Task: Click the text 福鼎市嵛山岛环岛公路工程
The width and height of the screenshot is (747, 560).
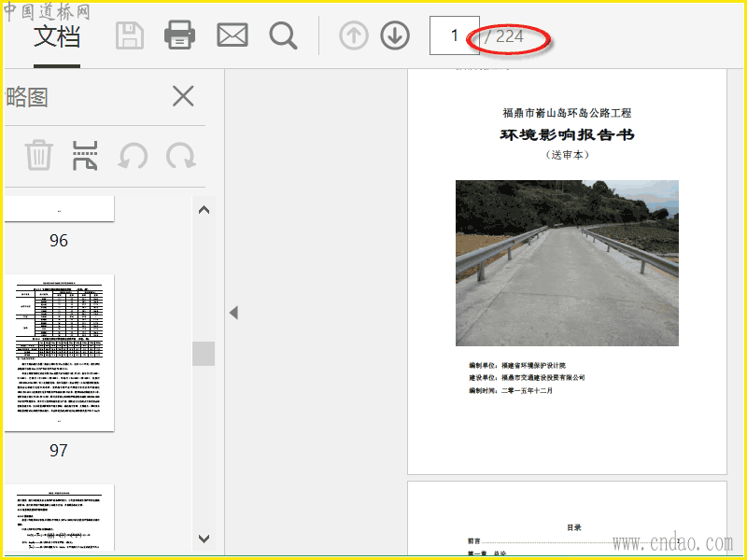Action: click(x=567, y=113)
